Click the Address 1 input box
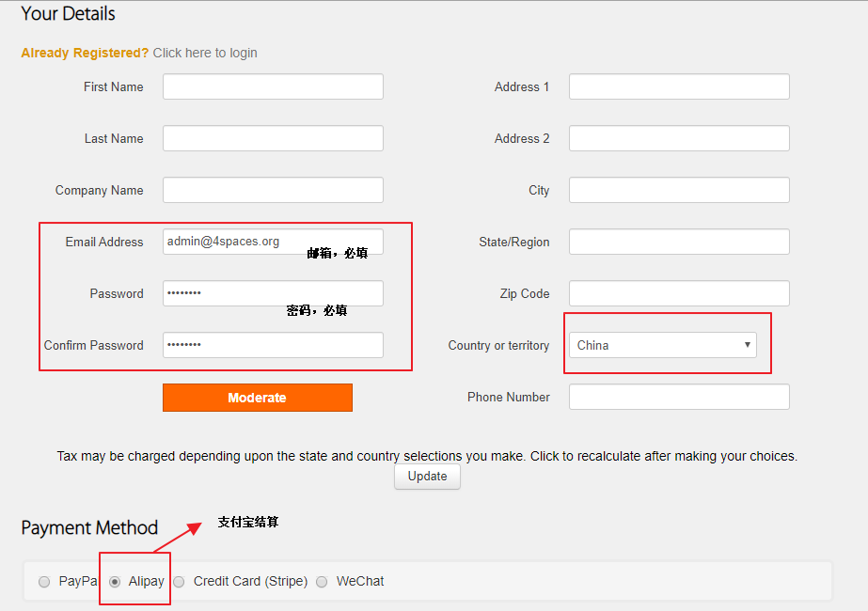This screenshot has height=611, width=868. 679,86
